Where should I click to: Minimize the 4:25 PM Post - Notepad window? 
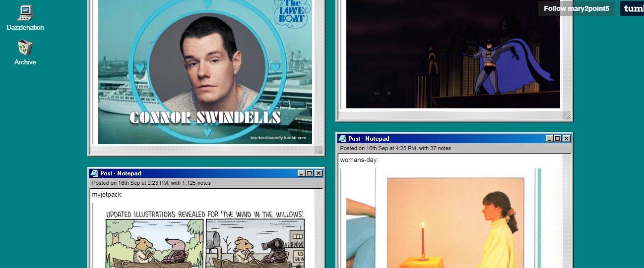[550, 139]
